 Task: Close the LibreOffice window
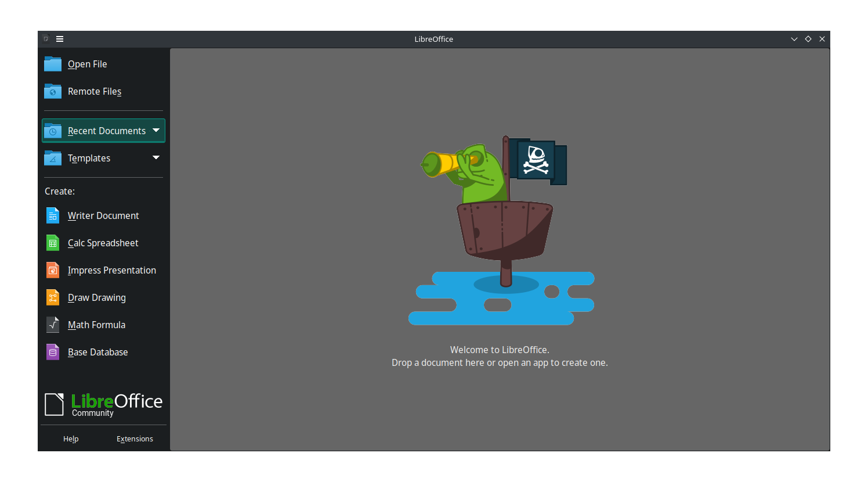822,39
